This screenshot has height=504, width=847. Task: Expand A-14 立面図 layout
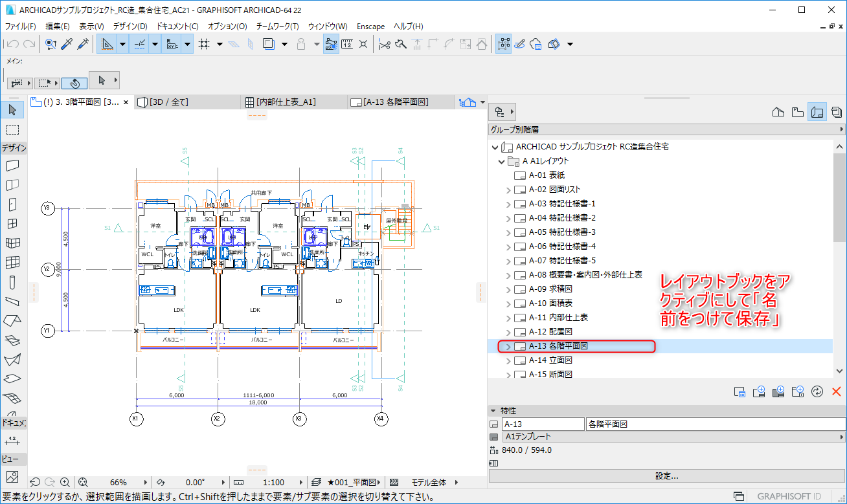508,360
